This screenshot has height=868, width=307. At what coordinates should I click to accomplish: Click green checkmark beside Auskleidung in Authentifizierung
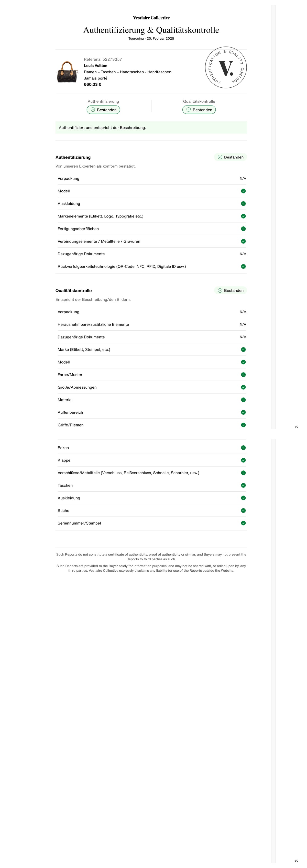click(243, 204)
